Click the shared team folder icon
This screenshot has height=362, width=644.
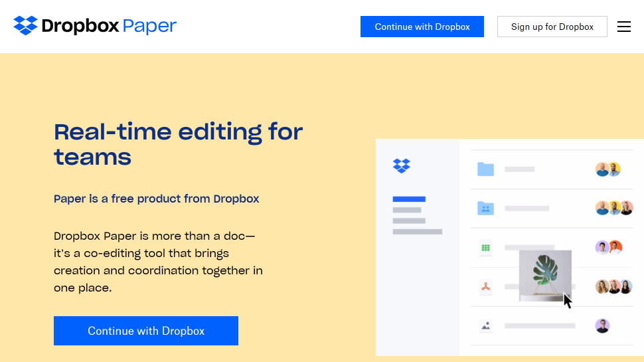pyautogui.click(x=485, y=209)
